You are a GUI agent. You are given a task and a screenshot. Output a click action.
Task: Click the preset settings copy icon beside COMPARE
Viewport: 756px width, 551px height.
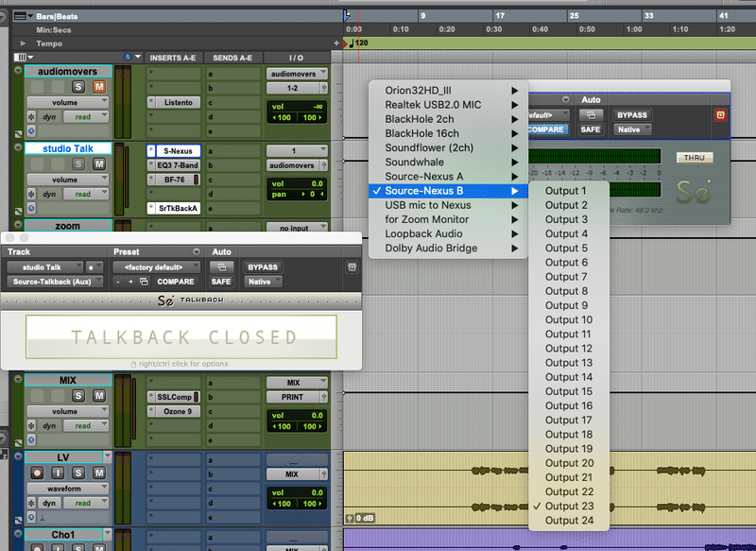[x=144, y=282]
